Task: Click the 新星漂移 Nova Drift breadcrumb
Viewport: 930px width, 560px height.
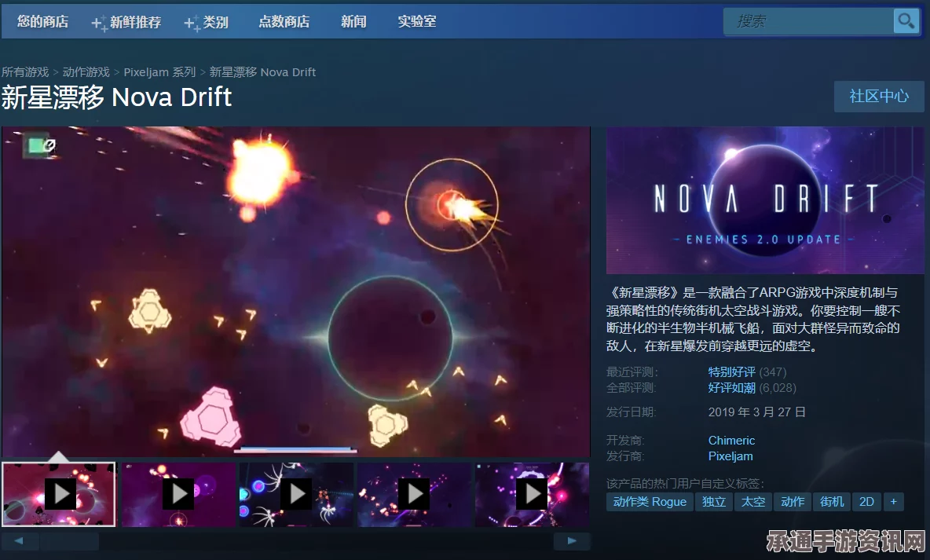Action: coord(262,71)
